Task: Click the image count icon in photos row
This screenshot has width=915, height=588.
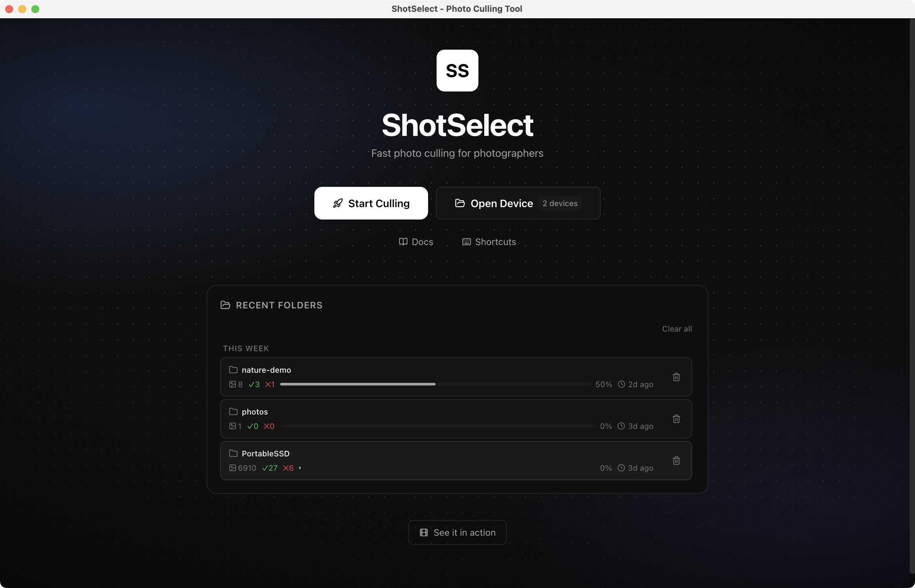Action: pyautogui.click(x=233, y=426)
